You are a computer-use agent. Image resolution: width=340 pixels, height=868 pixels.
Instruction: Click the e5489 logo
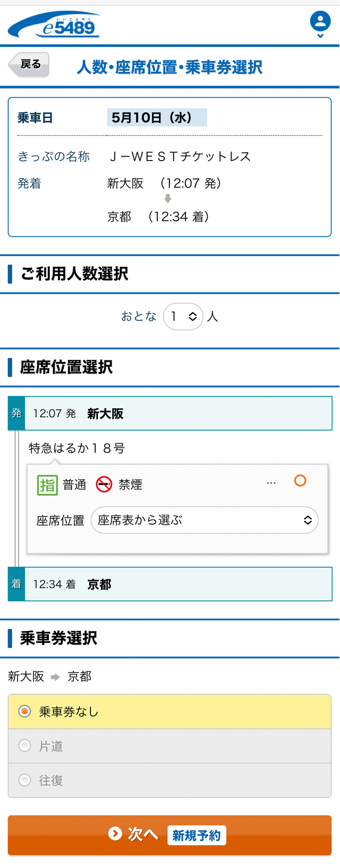(x=54, y=25)
